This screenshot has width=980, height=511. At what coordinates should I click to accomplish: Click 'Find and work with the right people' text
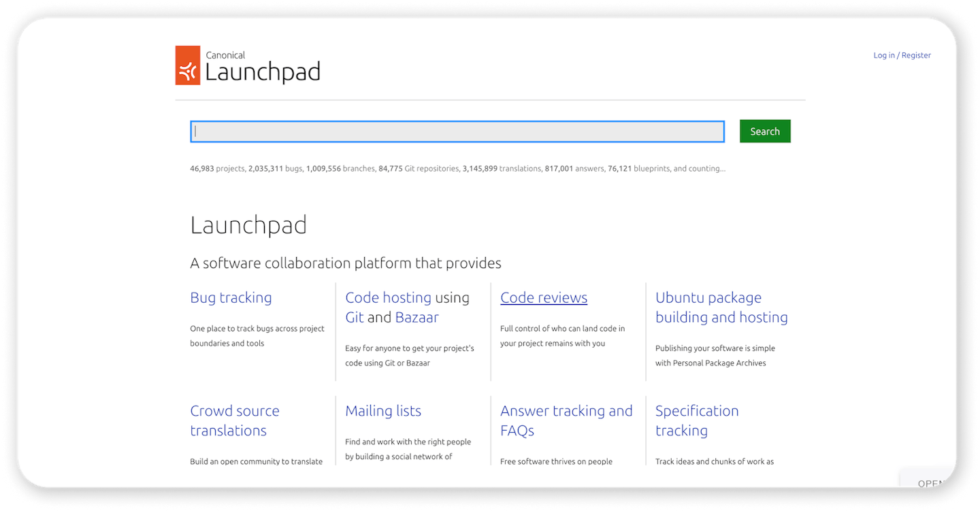pyautogui.click(x=408, y=449)
